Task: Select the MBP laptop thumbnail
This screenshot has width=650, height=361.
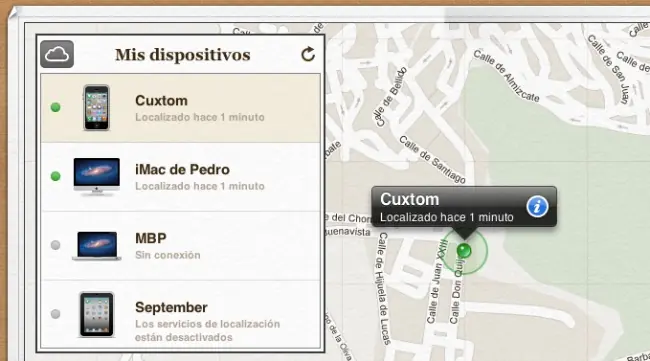Action: click(x=97, y=246)
